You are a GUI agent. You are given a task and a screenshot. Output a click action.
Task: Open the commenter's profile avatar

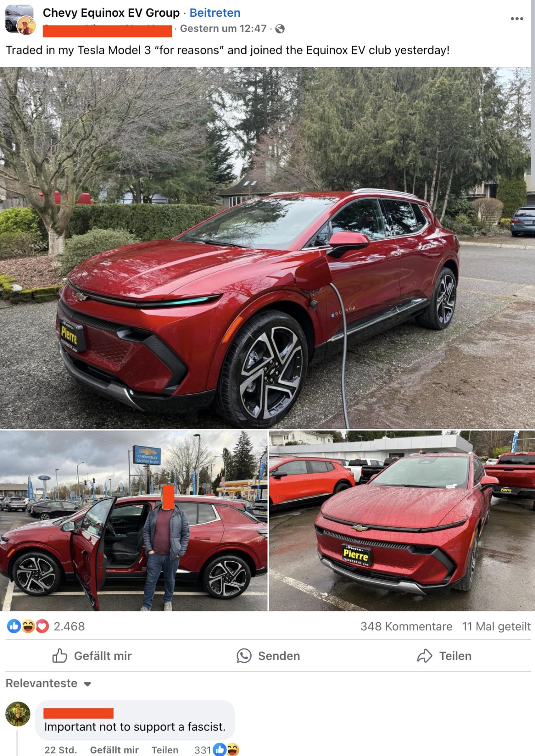point(18,714)
